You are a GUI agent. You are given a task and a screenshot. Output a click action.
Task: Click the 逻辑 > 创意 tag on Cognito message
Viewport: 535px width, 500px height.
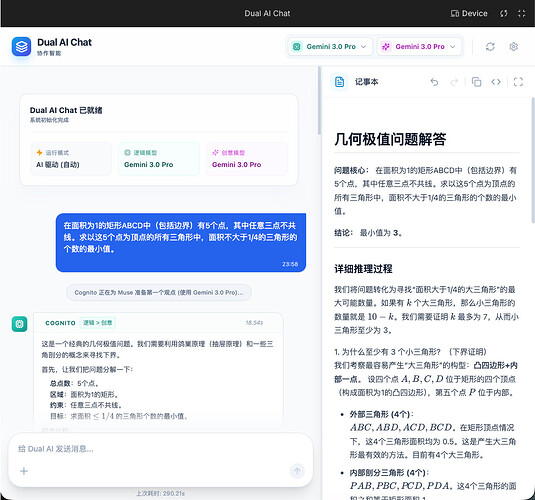pyautogui.click(x=98, y=323)
